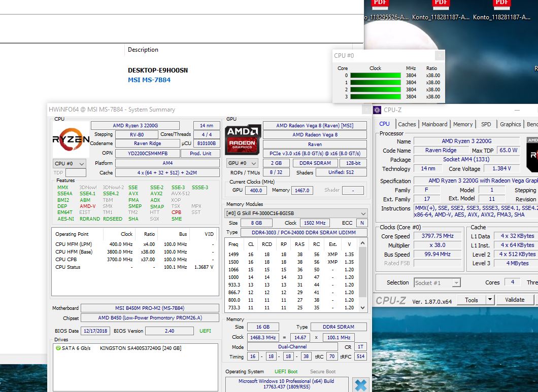The image size is (538, 392).
Task: Click Core 3 clock bar
Action: [x=376, y=97]
